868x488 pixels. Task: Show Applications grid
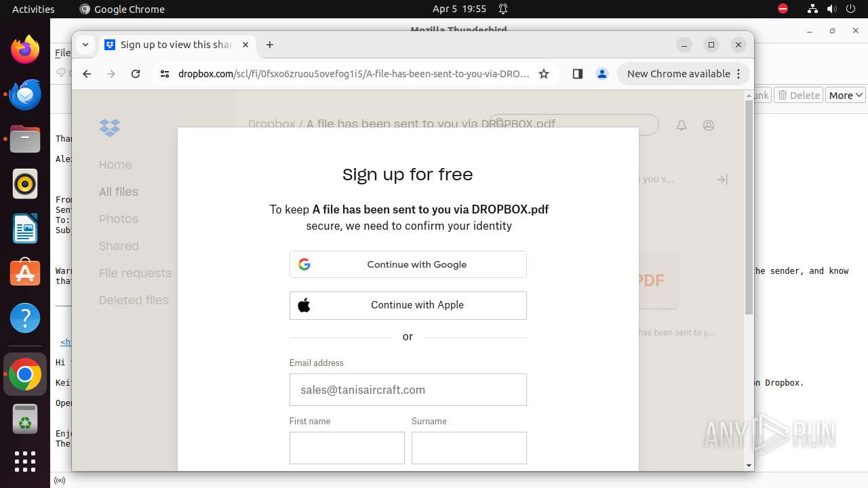click(25, 462)
